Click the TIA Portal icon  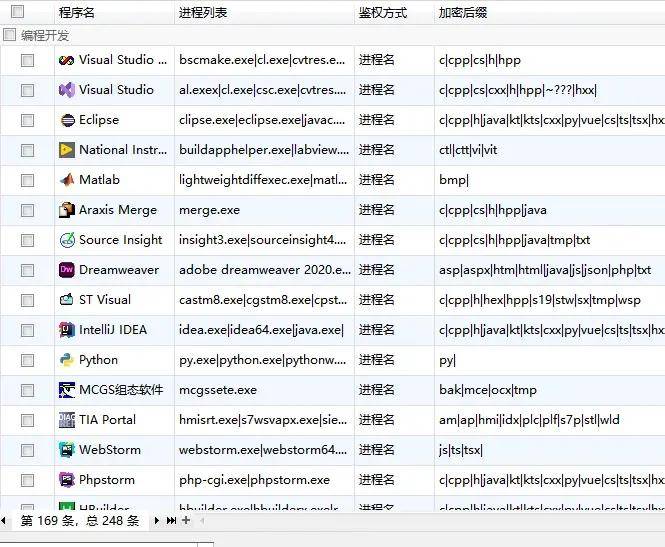pos(67,420)
